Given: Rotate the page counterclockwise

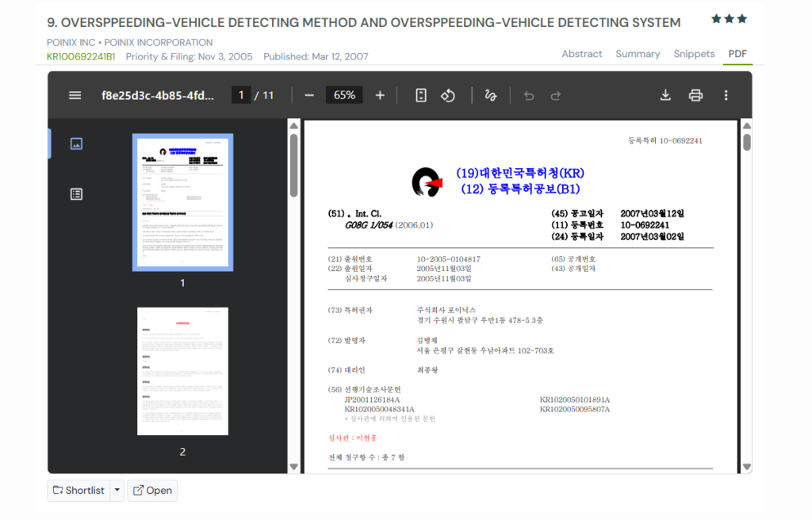Looking at the screenshot, I should pyautogui.click(x=448, y=94).
